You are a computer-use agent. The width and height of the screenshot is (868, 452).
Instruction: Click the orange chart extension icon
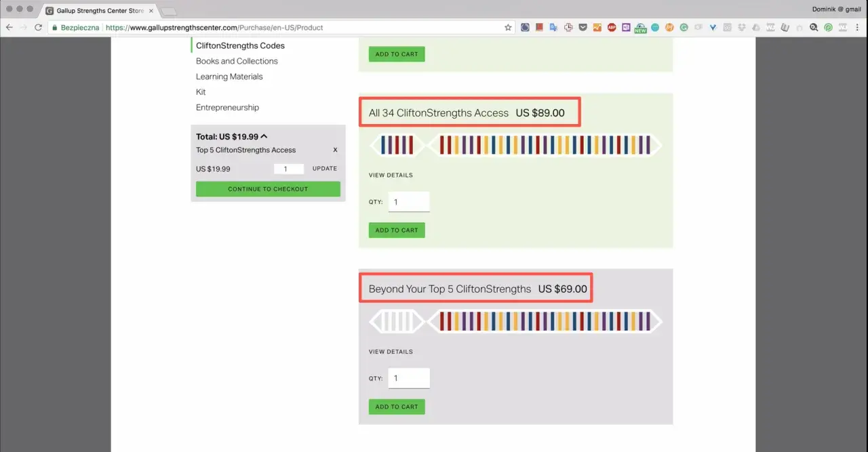coord(597,28)
